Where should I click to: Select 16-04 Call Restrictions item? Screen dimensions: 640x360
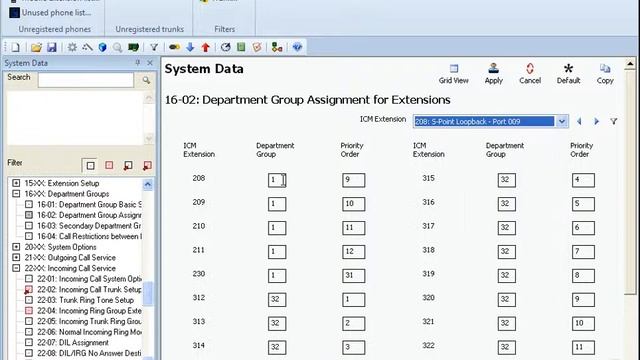89,236
